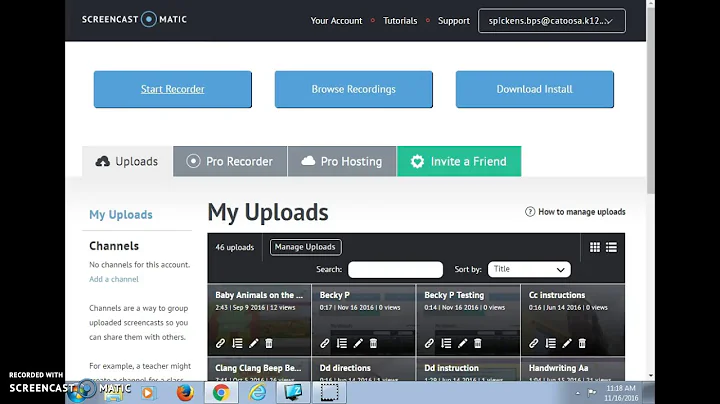The width and height of the screenshot is (720, 404).
Task: Open Tutorials in top navigation
Action: pos(400,21)
